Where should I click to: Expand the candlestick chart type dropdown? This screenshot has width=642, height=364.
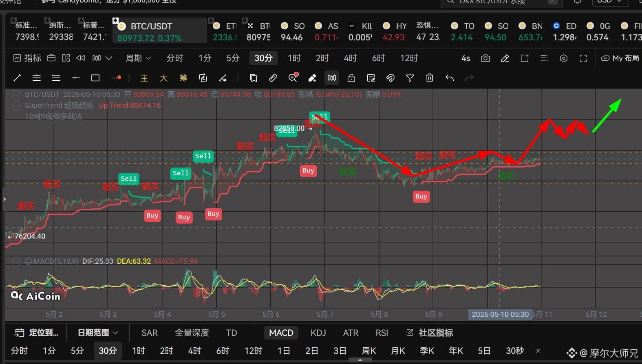tap(102, 58)
